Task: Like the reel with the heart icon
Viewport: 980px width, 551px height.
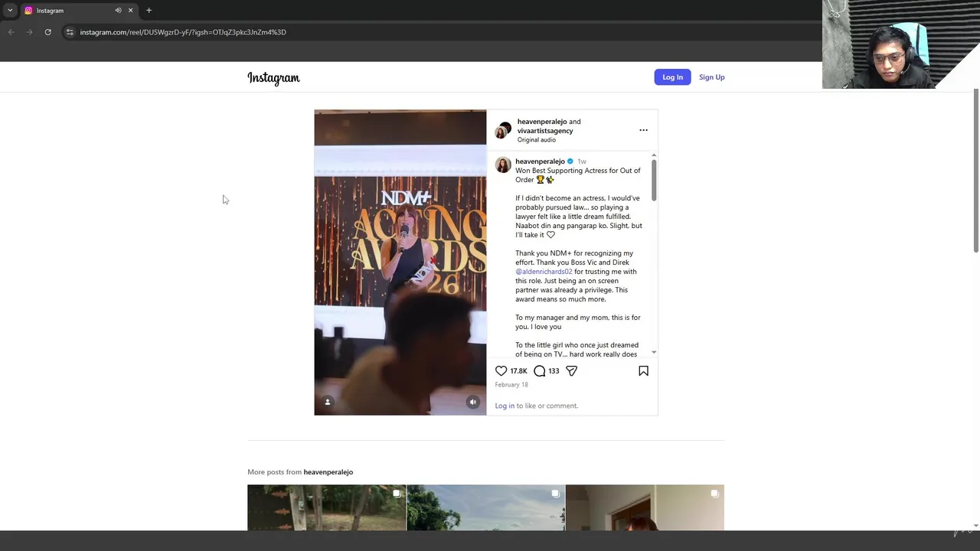Action: coord(501,370)
